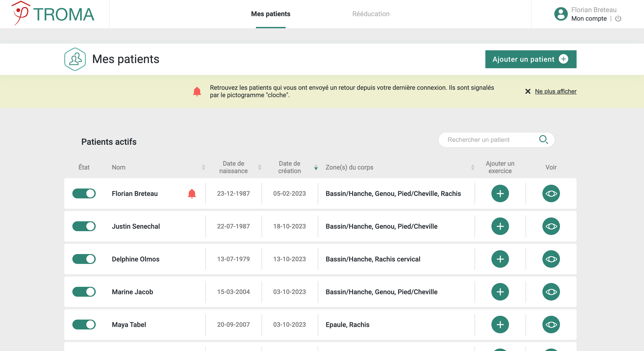Click the search magnifier icon
This screenshot has height=351, width=644.
(x=543, y=139)
